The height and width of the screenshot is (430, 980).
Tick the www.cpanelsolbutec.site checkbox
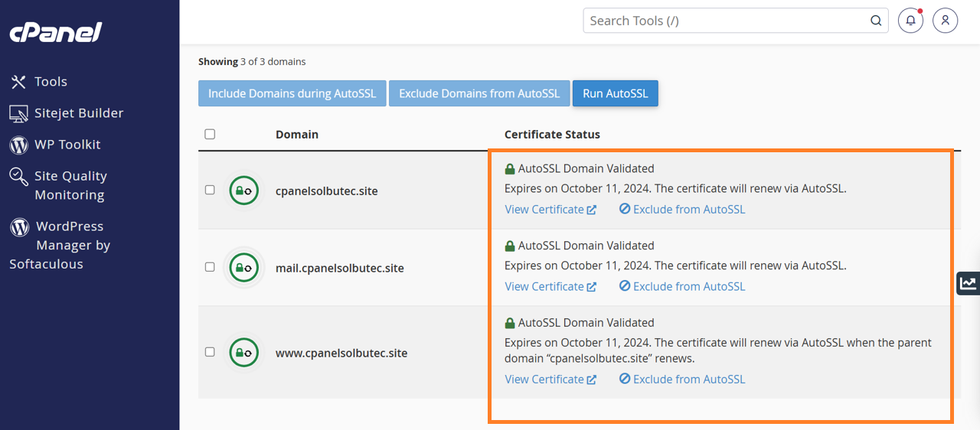210,352
